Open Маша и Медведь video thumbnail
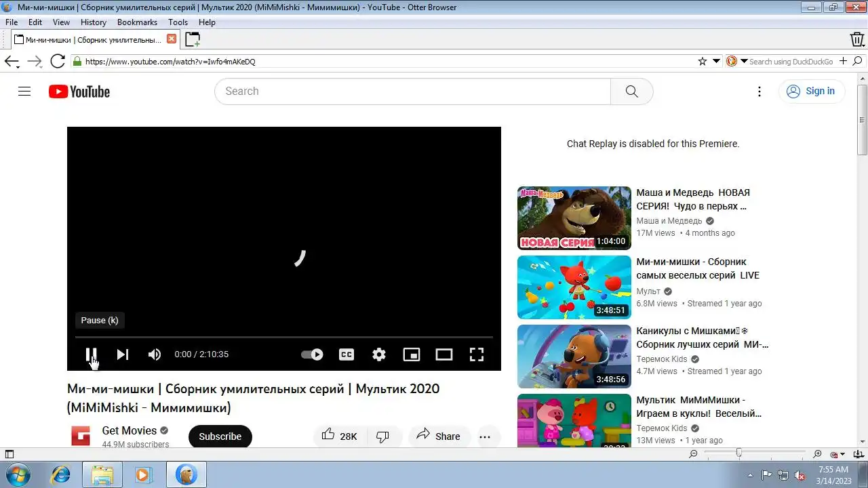The height and width of the screenshot is (488, 868). coord(574,218)
